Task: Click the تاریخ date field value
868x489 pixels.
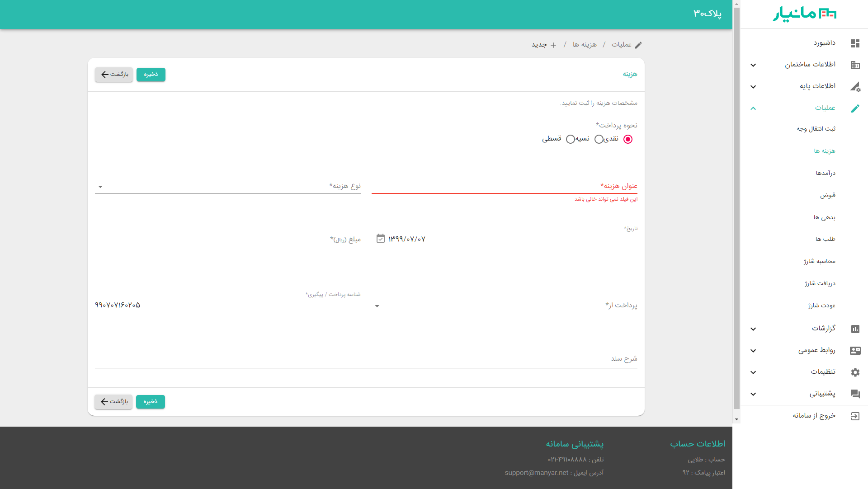Action: (x=407, y=239)
